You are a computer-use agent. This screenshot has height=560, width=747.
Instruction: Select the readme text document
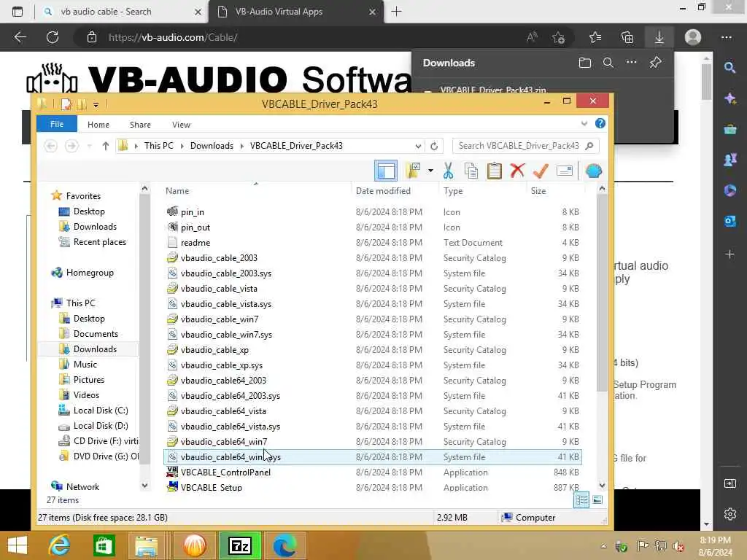click(371, 242)
